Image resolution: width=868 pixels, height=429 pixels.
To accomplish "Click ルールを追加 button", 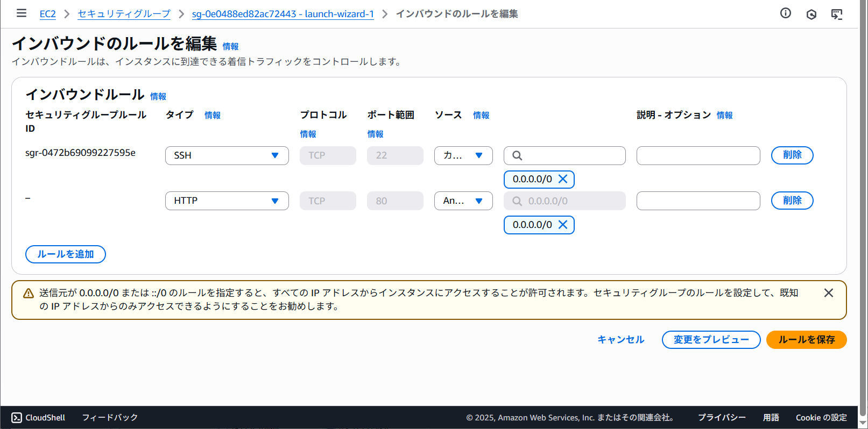I will pos(66,254).
